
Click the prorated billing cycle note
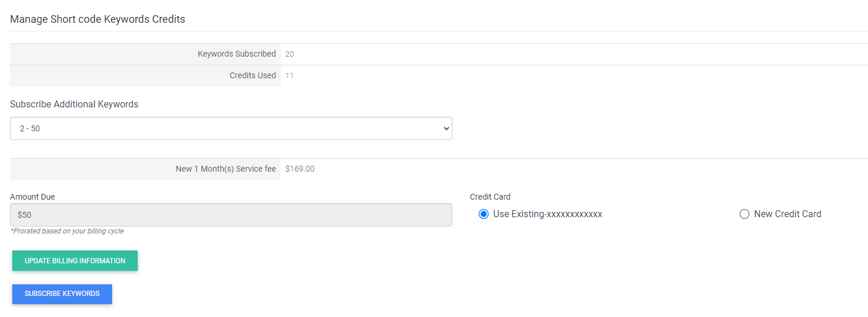click(x=67, y=231)
